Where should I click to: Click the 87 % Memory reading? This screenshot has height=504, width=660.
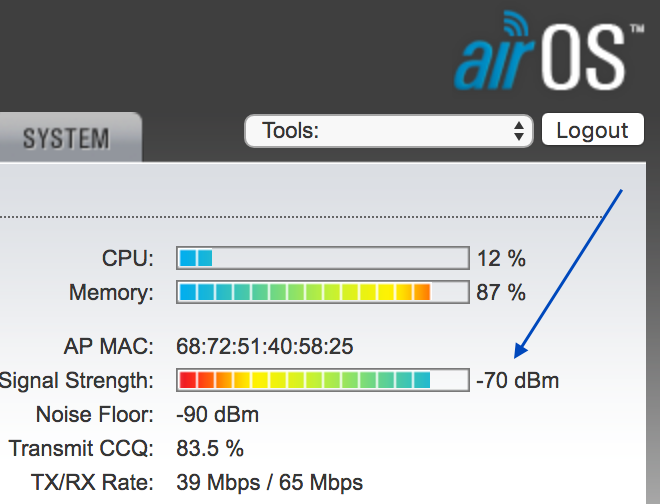501,293
